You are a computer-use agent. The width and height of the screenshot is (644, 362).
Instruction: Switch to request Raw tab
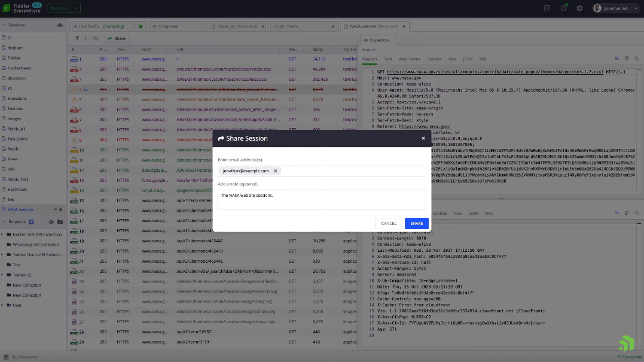tap(452, 59)
